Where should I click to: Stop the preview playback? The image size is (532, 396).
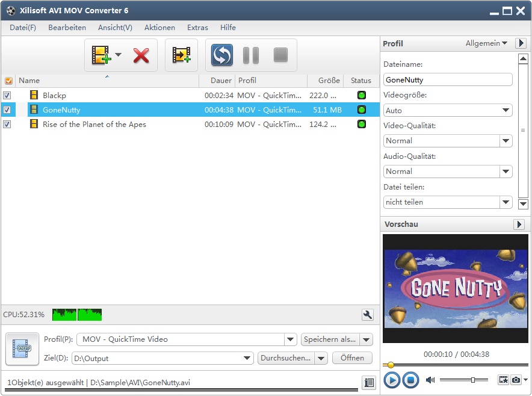410,380
